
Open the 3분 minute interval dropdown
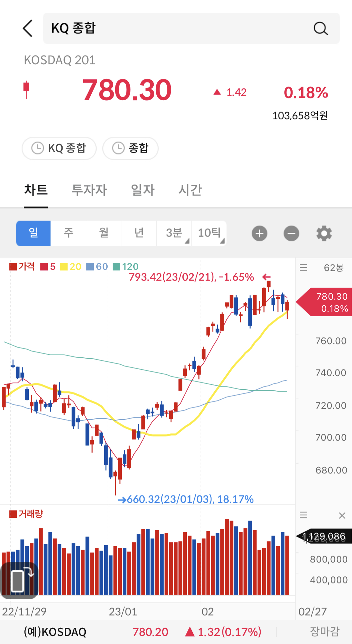tap(174, 233)
